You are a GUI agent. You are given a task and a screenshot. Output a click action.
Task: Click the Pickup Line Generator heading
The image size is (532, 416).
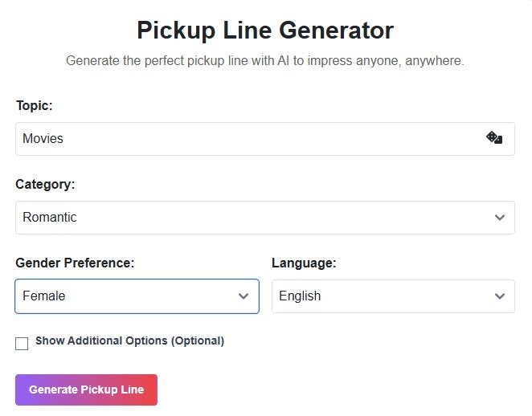[265, 31]
